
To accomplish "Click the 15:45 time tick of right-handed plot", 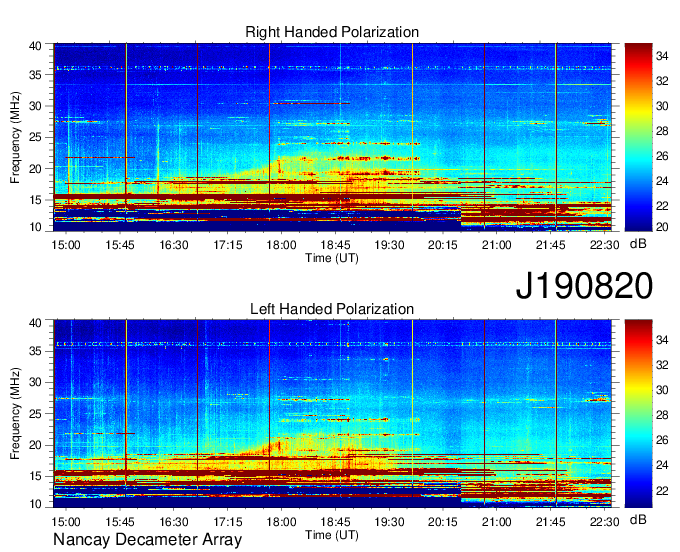I will click(120, 245).
